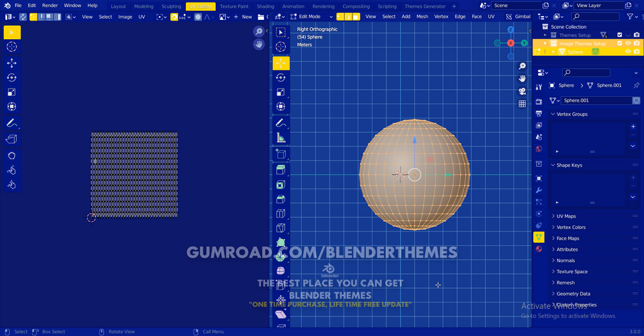Toggle Image Themes Setup collection checkbox
Image resolution: width=644 pixels, height=336 pixels.
click(620, 43)
